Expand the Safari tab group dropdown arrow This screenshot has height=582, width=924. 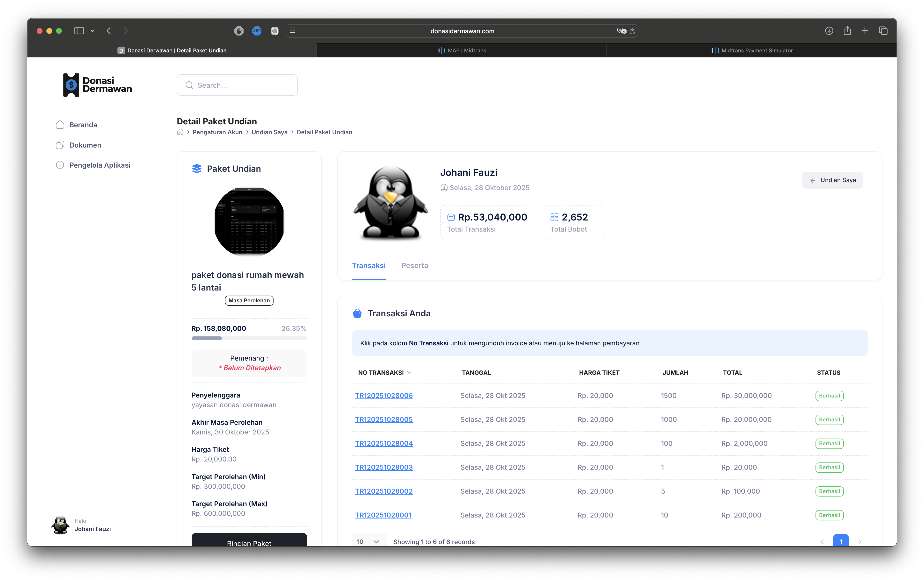(x=92, y=31)
